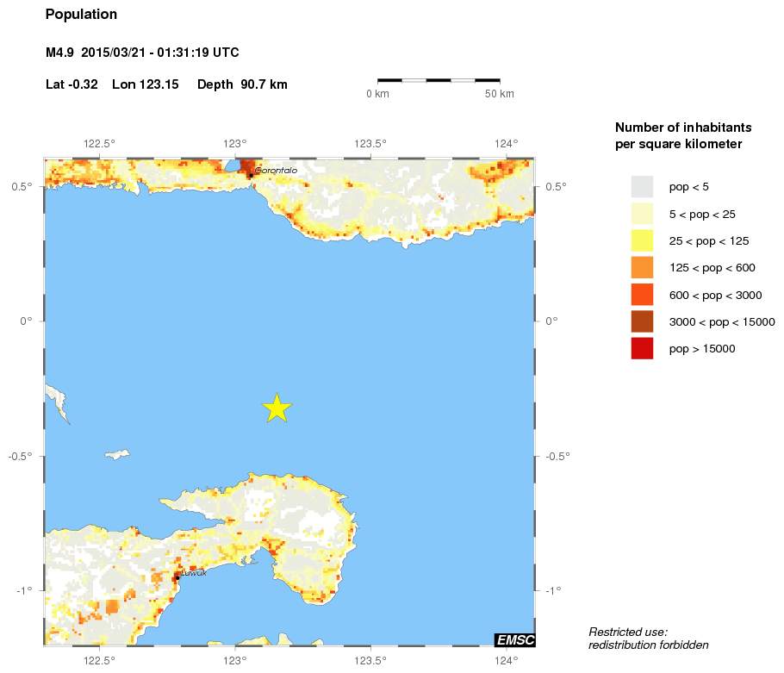Select the pale yellow '5 < pop < 25' swatch
The image size is (784, 673).
642,214
